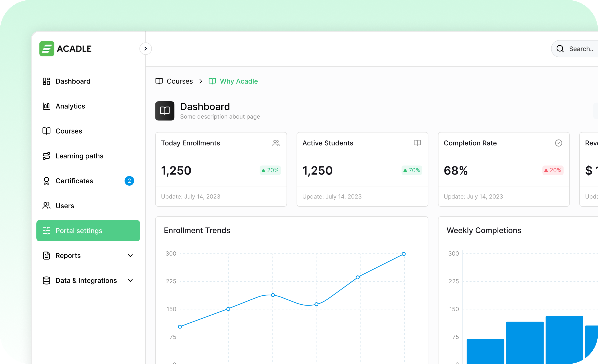Click the Active Students card title
The height and width of the screenshot is (364, 598).
click(328, 143)
